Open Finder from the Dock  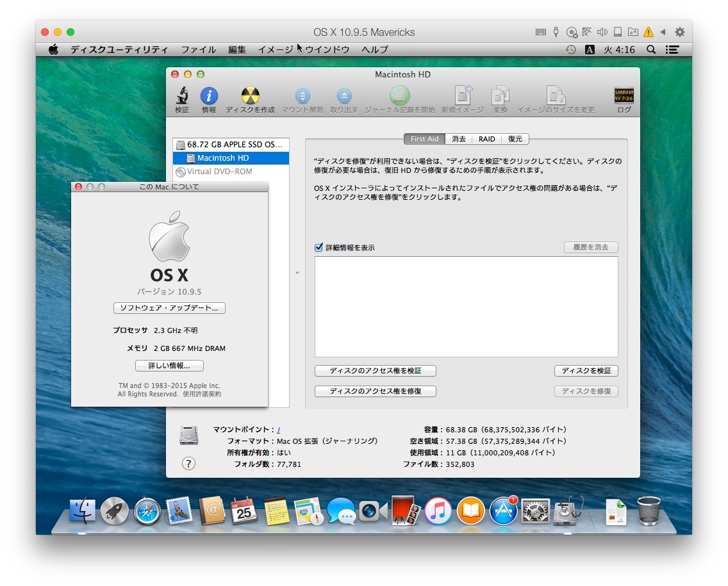click(x=82, y=511)
